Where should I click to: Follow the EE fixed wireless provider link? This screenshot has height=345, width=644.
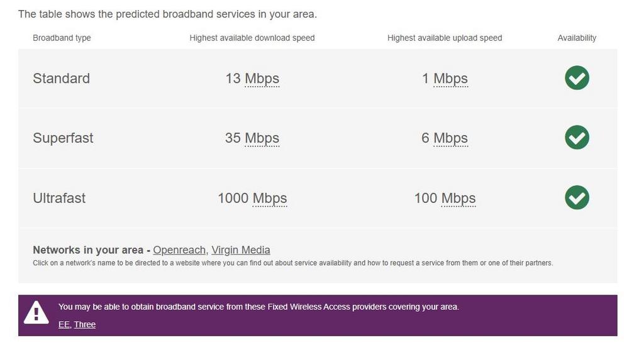(64, 324)
